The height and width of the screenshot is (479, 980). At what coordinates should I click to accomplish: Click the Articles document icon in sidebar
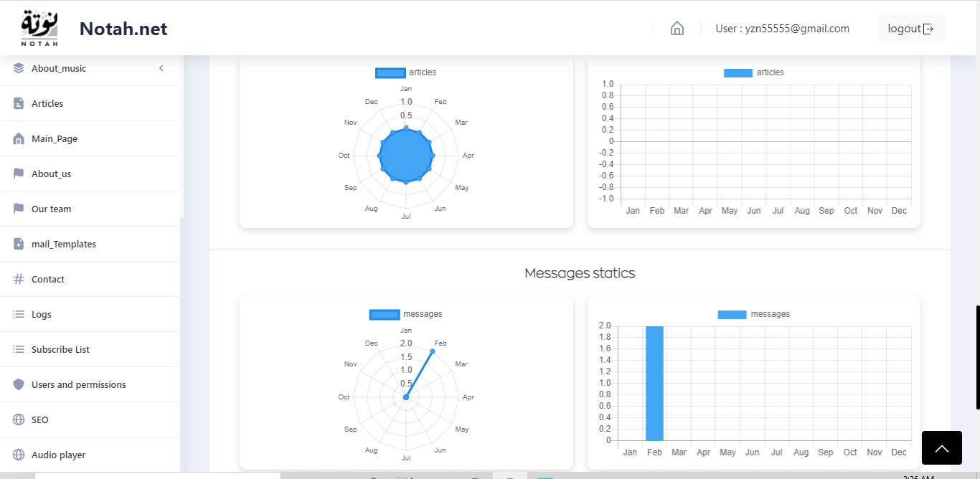pyautogui.click(x=19, y=104)
